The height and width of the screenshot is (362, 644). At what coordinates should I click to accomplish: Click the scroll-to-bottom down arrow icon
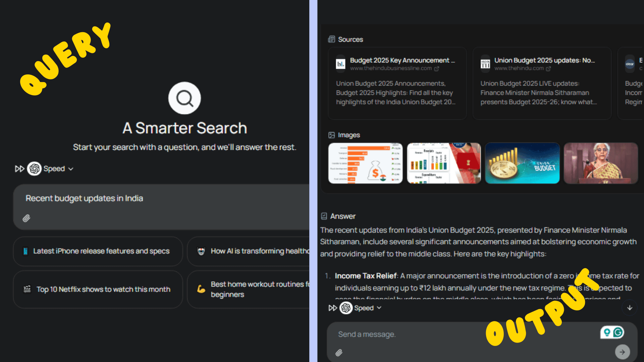click(x=630, y=308)
